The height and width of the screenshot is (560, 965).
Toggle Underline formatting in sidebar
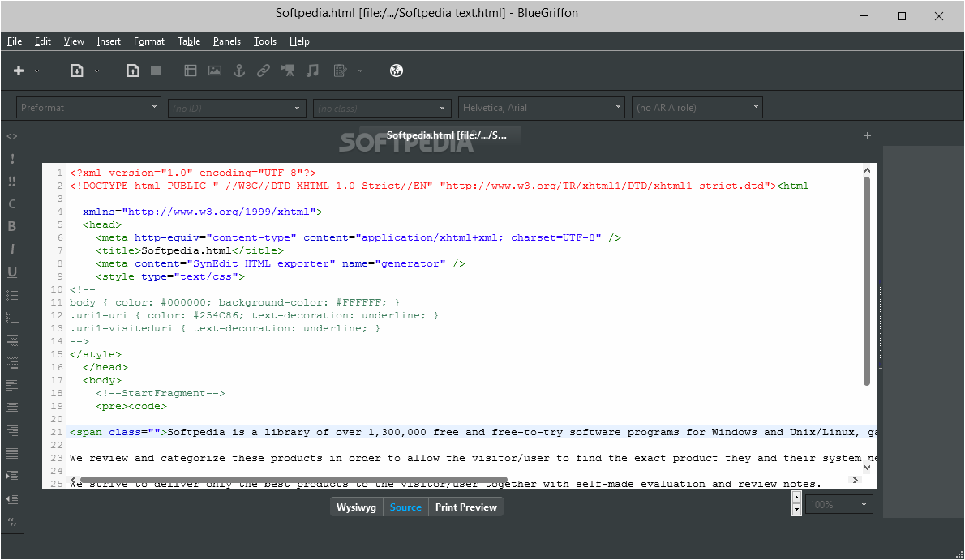pyautogui.click(x=11, y=272)
